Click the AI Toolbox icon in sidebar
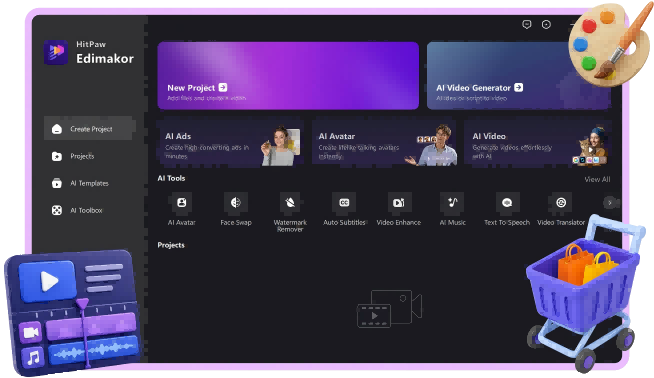654x378 pixels. [x=57, y=210]
